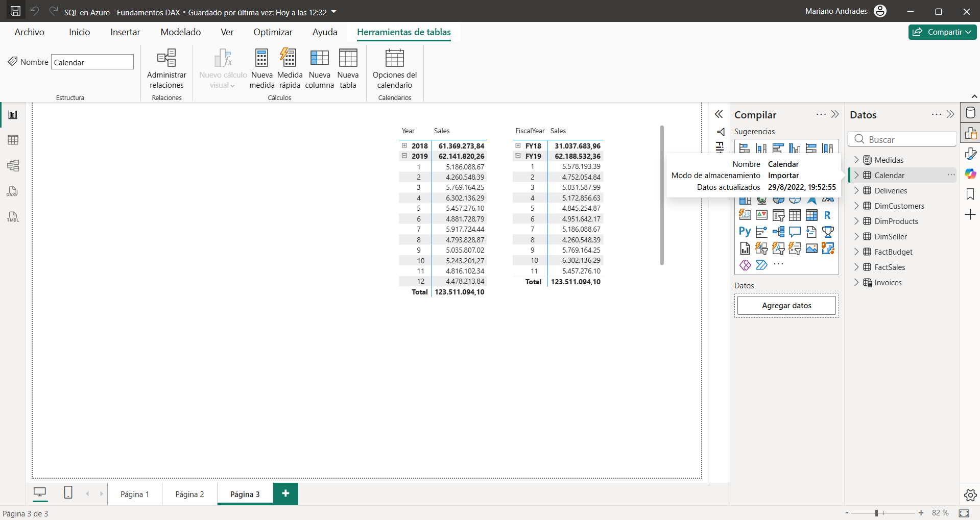The image size is (980, 520).
Task: Switch to the Model view icon
Action: [x=13, y=165]
